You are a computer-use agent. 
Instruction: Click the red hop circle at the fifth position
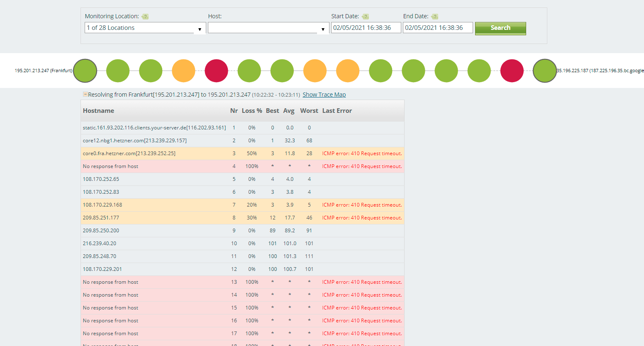coord(216,71)
